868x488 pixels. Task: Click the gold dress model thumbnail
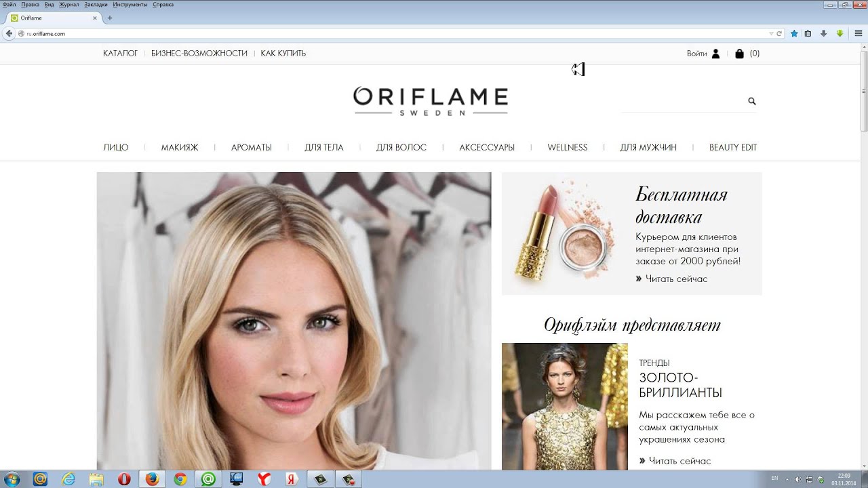tap(565, 406)
